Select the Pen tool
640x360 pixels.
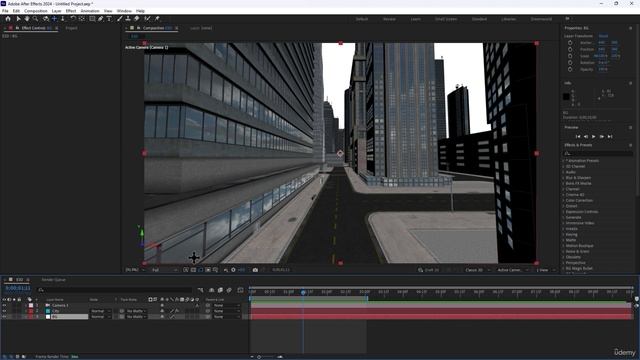(x=100, y=19)
